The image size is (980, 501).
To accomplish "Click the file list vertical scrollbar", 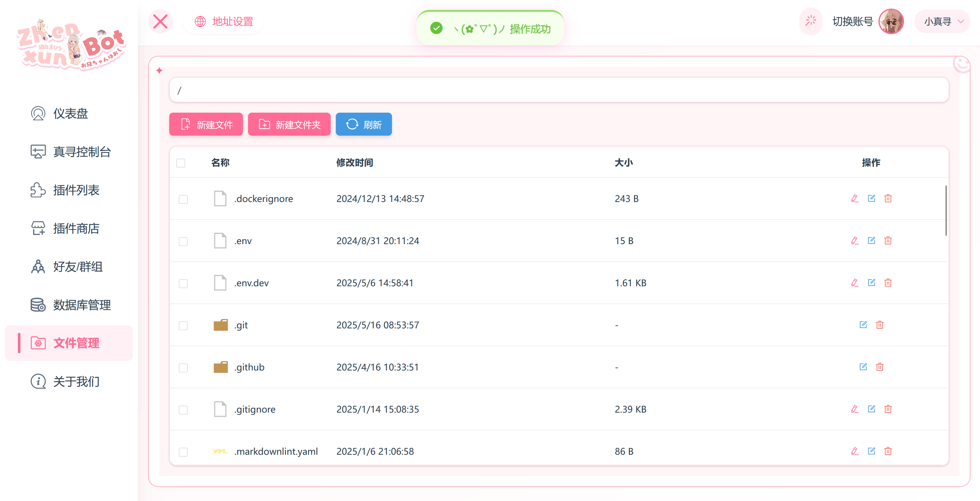I will click(x=946, y=210).
